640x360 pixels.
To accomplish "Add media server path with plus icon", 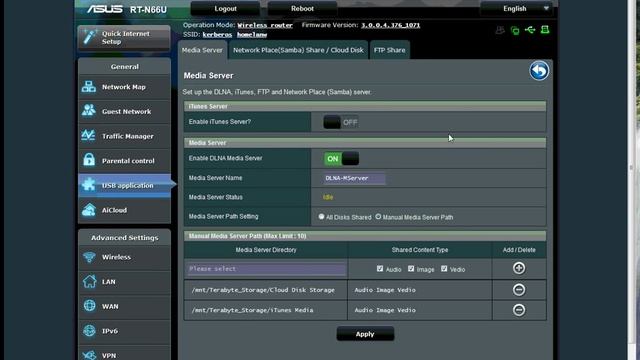I will (x=519, y=268).
